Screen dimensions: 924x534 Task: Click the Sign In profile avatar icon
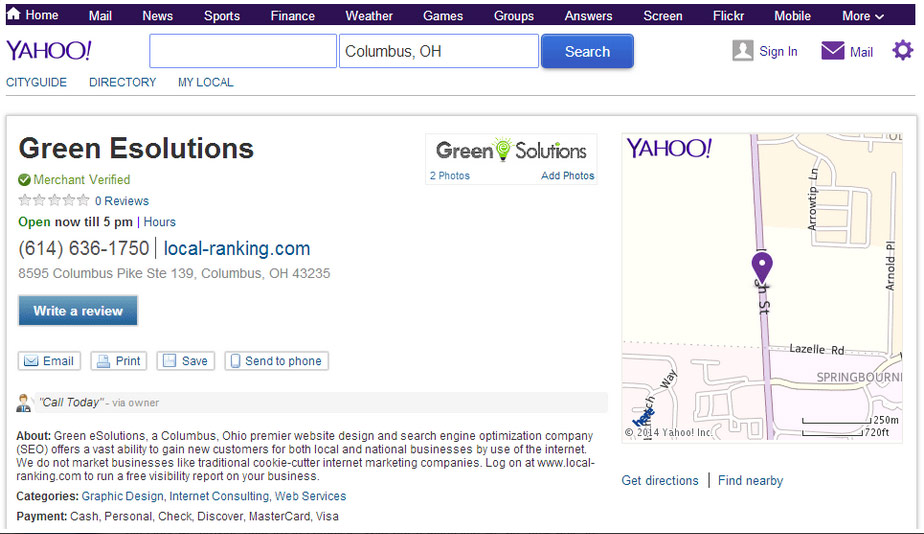pyautogui.click(x=742, y=51)
